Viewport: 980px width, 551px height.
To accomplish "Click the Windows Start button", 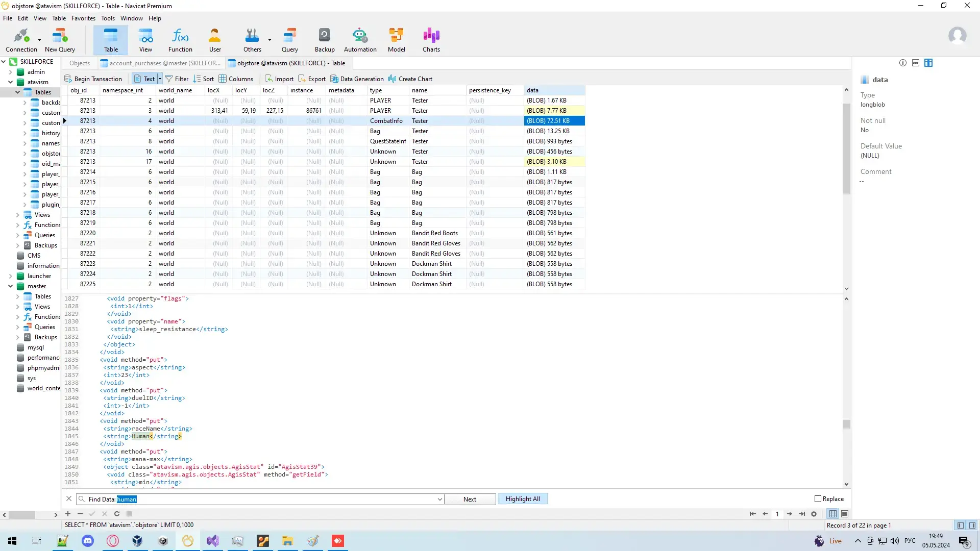I will pos(12,541).
